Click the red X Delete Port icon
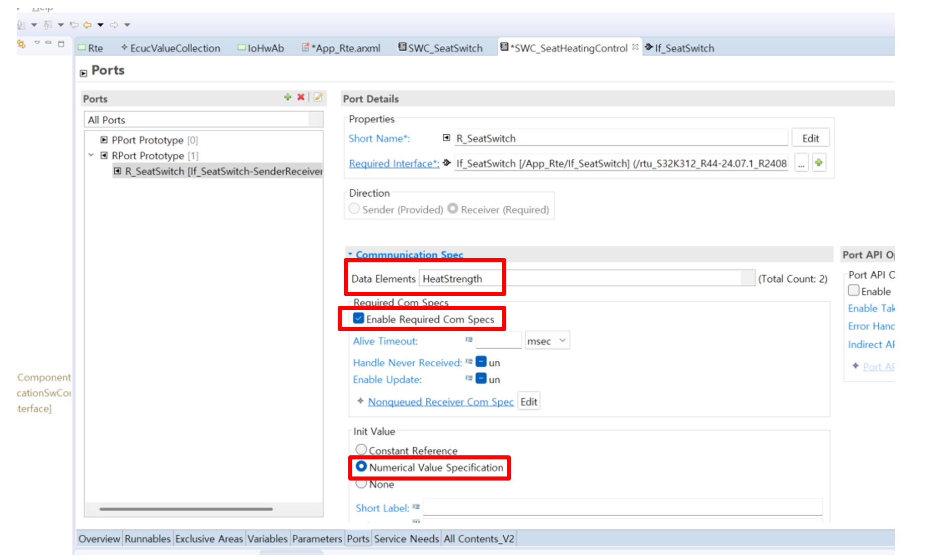Screen dimensions: 927x560 pos(301,97)
